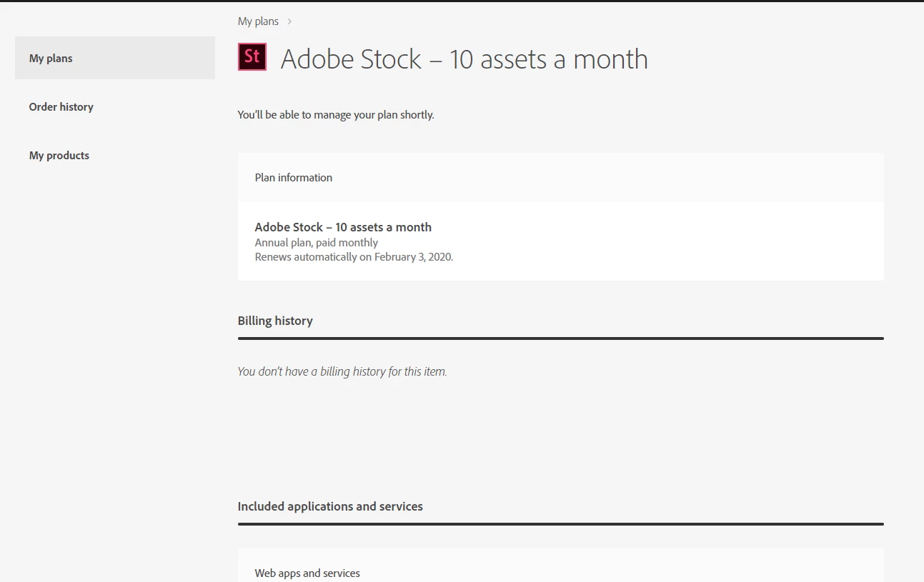Click the Adobe Stock St logo icon
Viewport: 924px width, 582px height.
(252, 57)
